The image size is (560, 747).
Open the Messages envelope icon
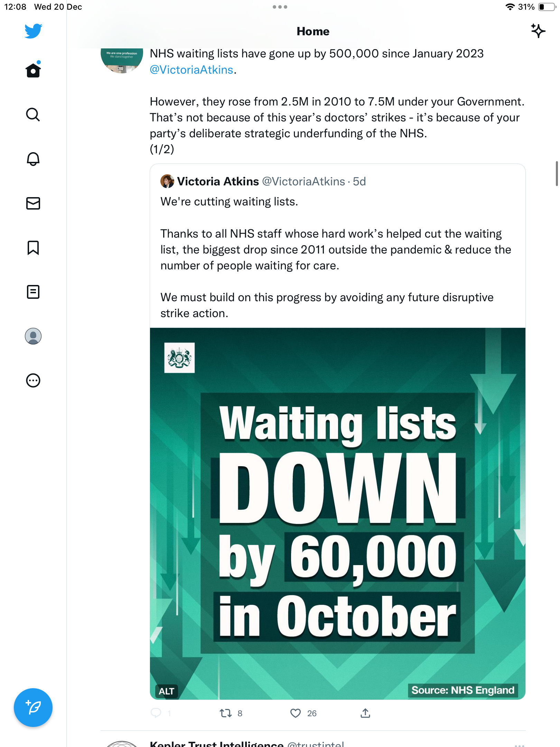point(33,203)
